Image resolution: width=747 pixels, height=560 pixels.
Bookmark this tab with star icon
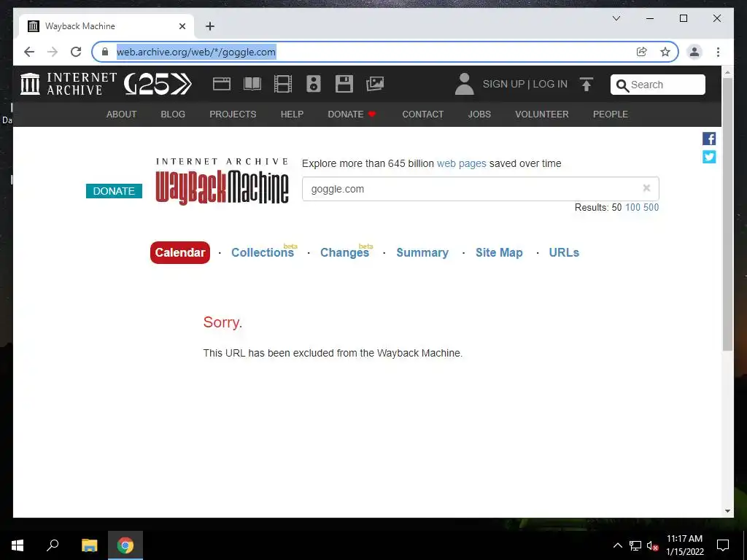(x=665, y=52)
